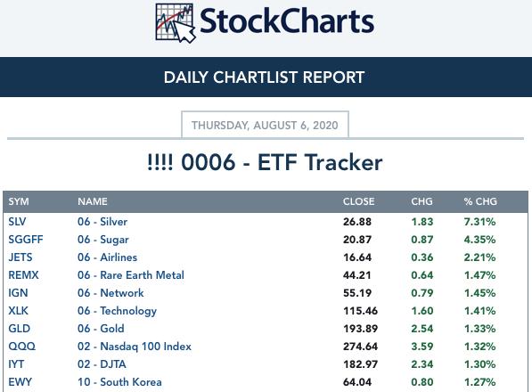The width and height of the screenshot is (532, 392).
Task: Open the SLV symbol link
Action: (17, 222)
